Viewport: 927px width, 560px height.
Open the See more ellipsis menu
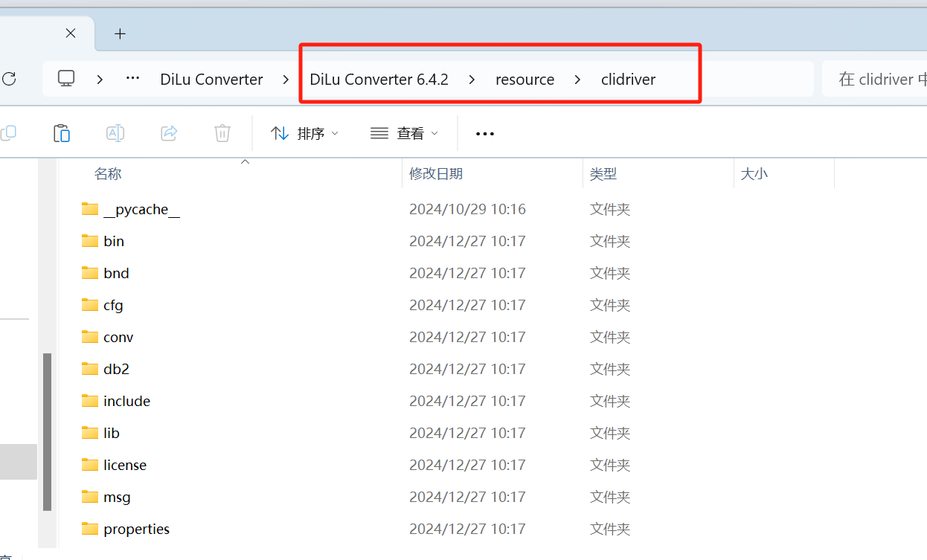pos(485,134)
